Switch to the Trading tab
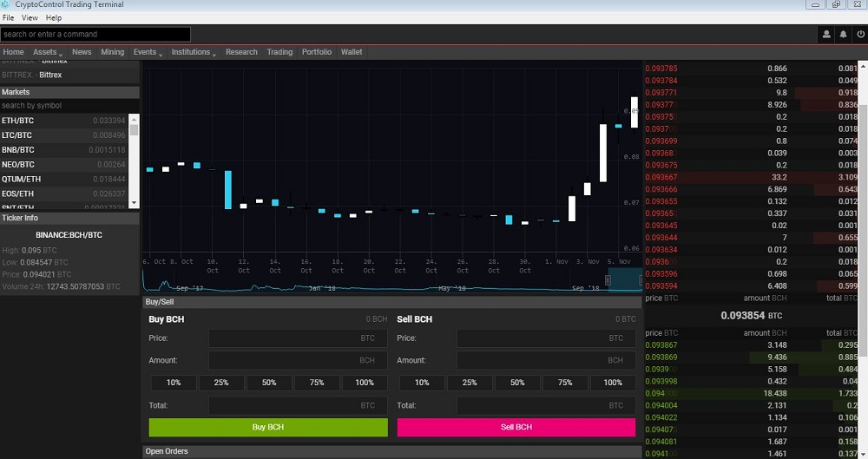 coord(279,52)
